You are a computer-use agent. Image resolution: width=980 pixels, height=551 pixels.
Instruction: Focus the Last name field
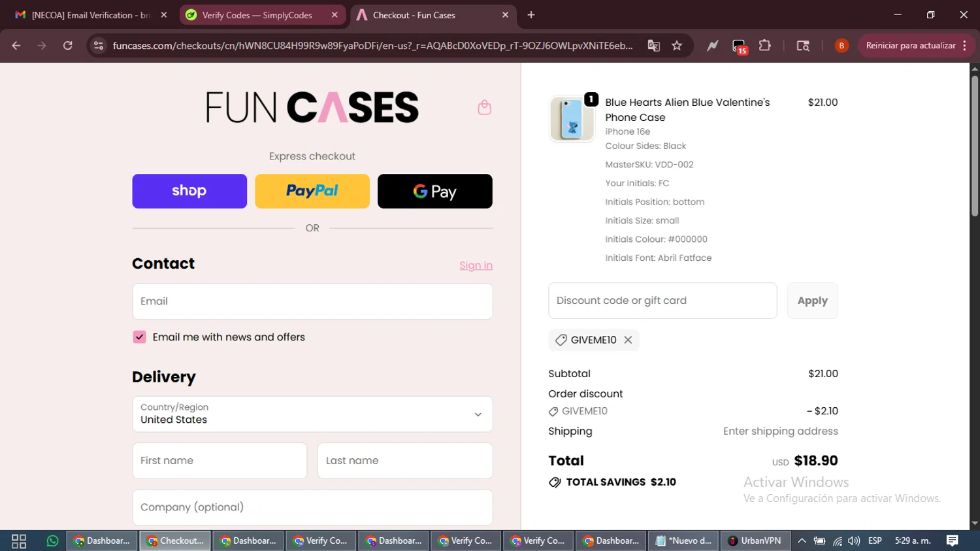405,461
